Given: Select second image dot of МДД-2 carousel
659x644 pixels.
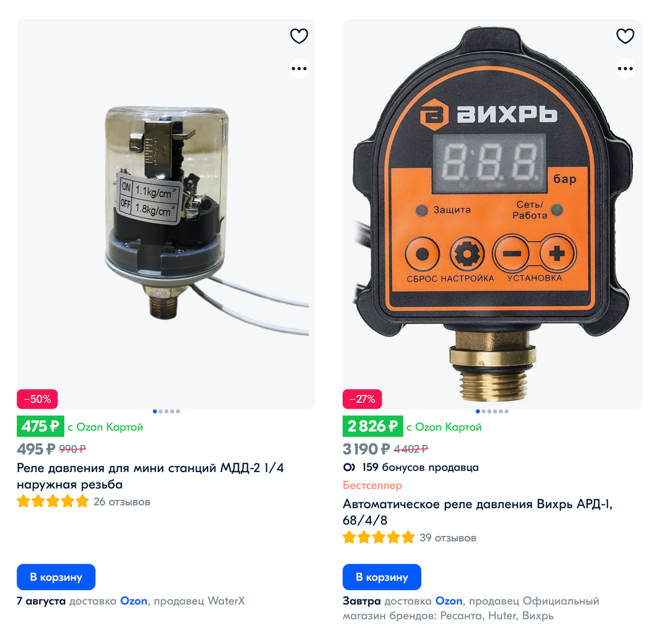Looking at the screenshot, I should point(160,412).
